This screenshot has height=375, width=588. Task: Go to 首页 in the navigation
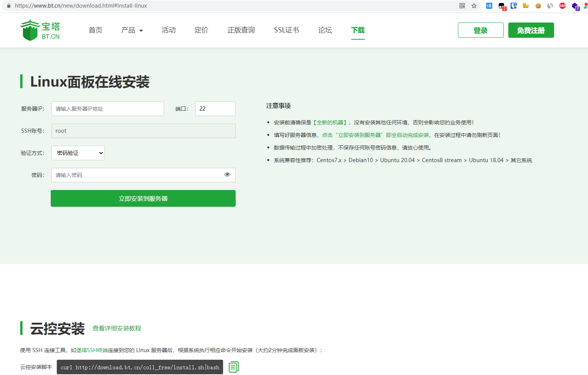click(95, 30)
